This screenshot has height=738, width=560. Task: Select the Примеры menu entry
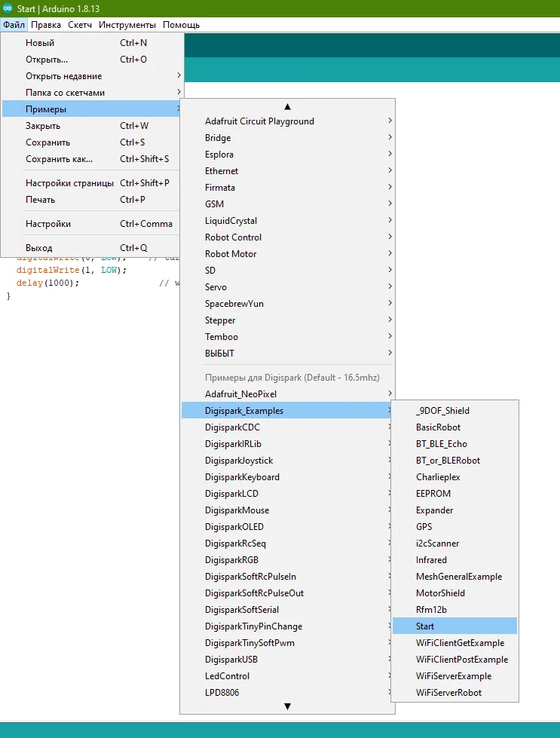click(x=92, y=109)
